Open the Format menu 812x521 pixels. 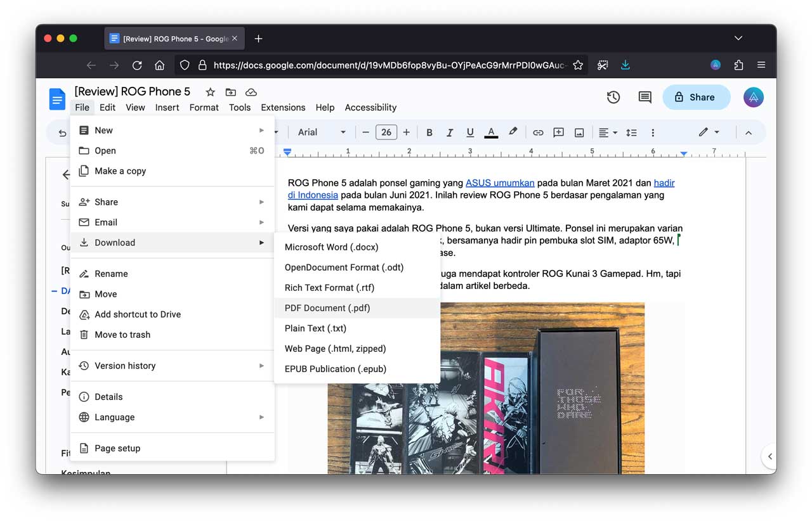[x=204, y=108]
